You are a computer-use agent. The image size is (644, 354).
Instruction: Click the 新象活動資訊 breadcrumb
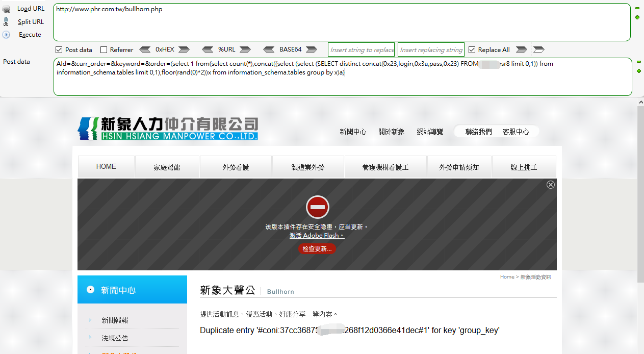[535, 277]
